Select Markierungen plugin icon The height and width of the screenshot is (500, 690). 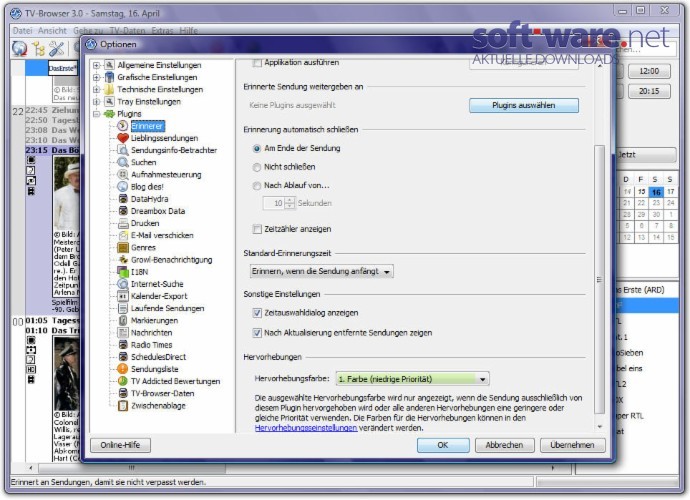click(x=123, y=320)
